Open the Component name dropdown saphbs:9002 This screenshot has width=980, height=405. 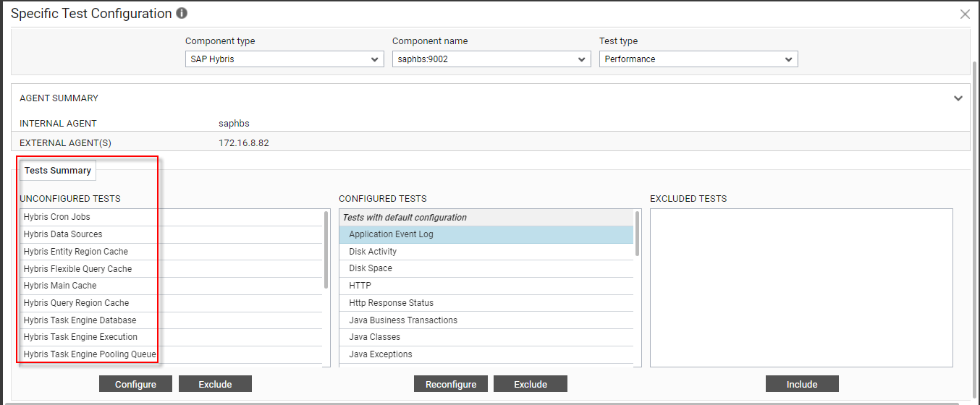491,59
